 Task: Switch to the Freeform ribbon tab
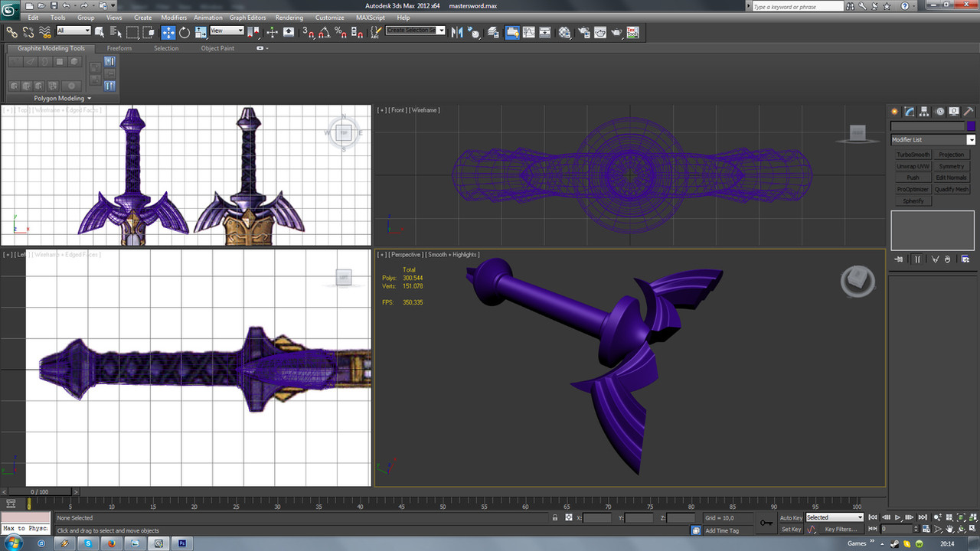coord(119,48)
